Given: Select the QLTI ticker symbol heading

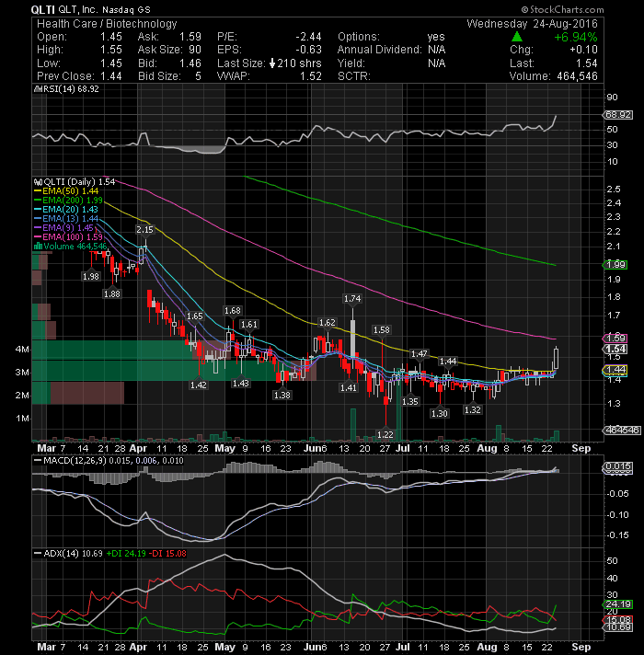Looking at the screenshot, I should coord(42,9).
